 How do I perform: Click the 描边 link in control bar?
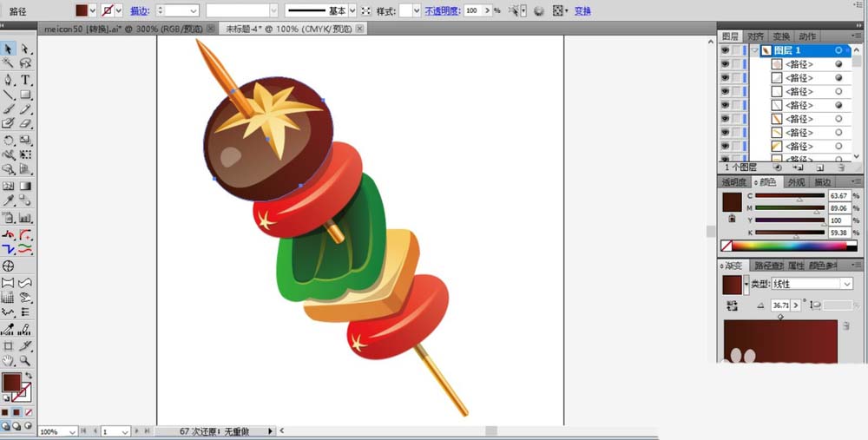tap(140, 10)
